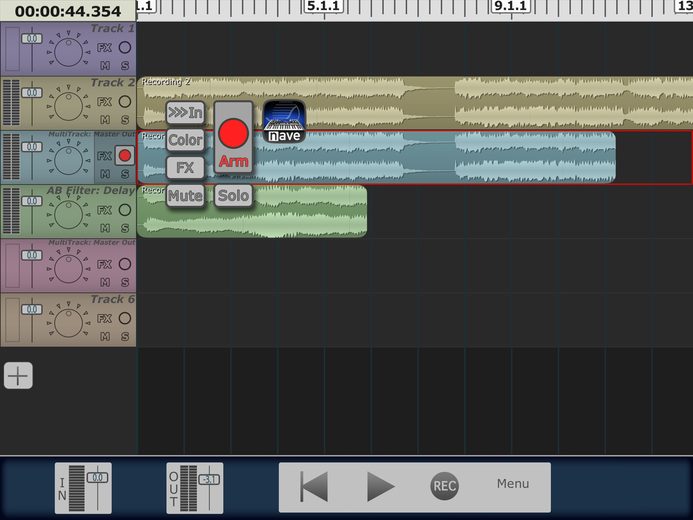Select the blue audio clip on third track
The width and height of the screenshot is (693, 520).
pyautogui.click(x=377, y=157)
